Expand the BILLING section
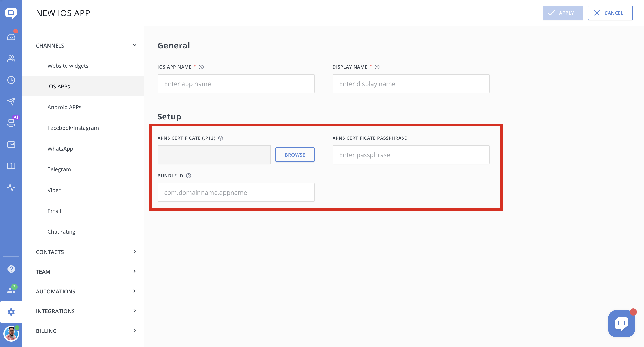This screenshot has height=347, width=644. point(134,330)
